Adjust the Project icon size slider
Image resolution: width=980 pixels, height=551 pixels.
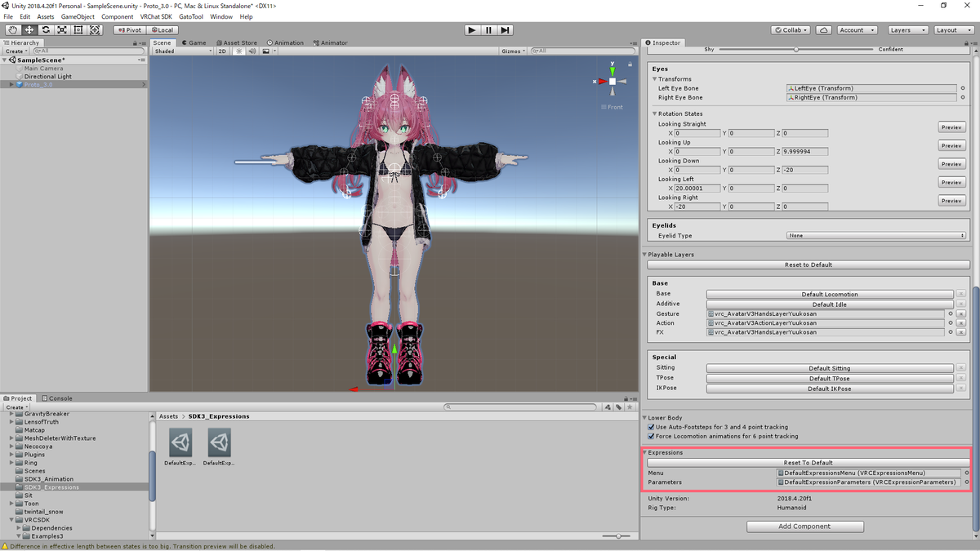[x=618, y=536]
